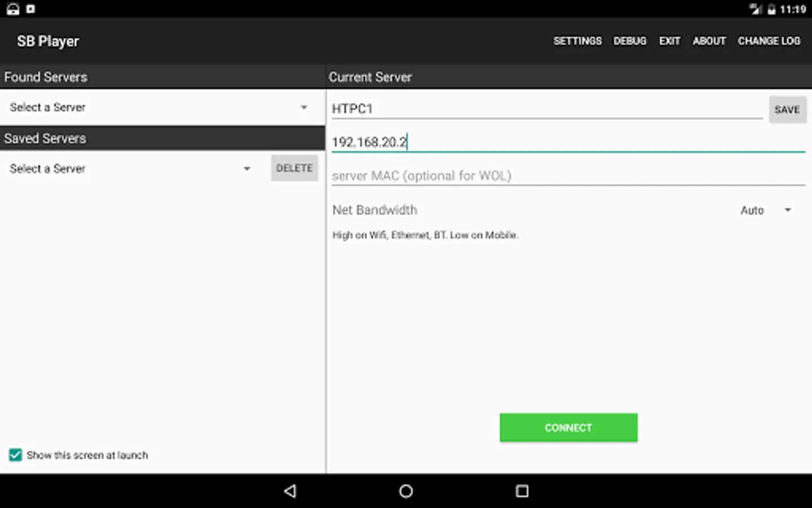Tap the recent apps square icon
The height and width of the screenshot is (508, 812).
click(x=522, y=491)
